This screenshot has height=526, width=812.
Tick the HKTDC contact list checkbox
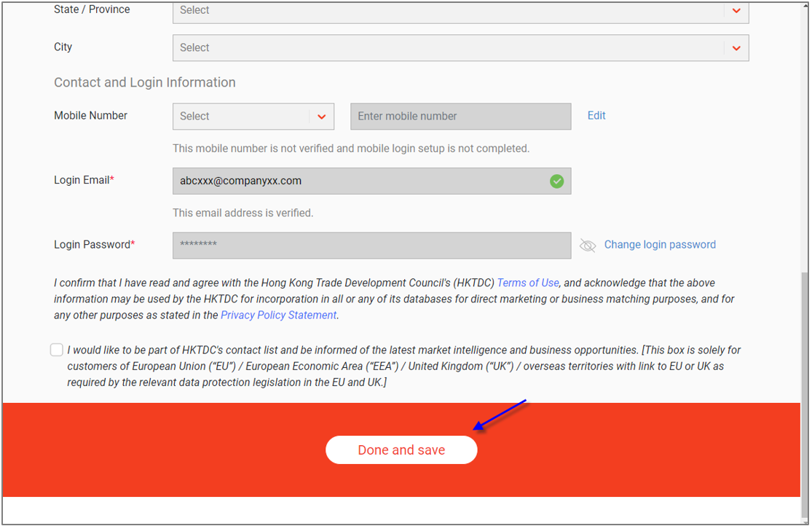point(57,350)
